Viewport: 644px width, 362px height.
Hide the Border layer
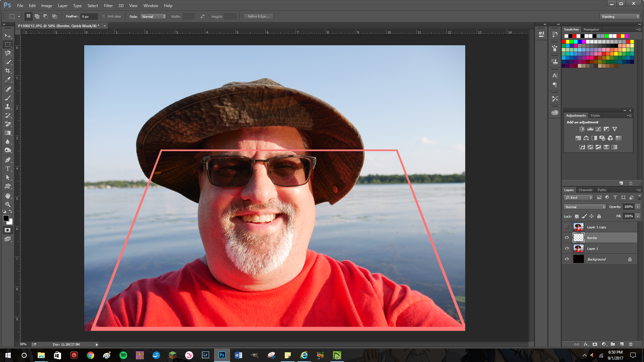[567, 238]
